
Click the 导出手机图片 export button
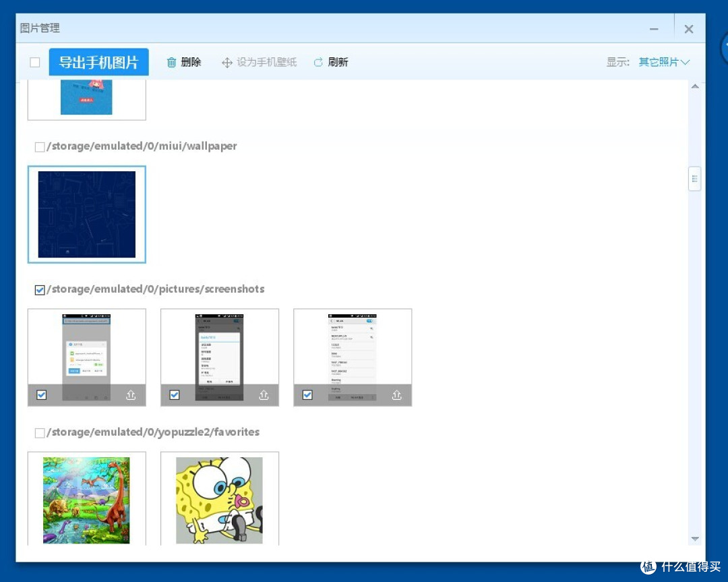click(99, 62)
